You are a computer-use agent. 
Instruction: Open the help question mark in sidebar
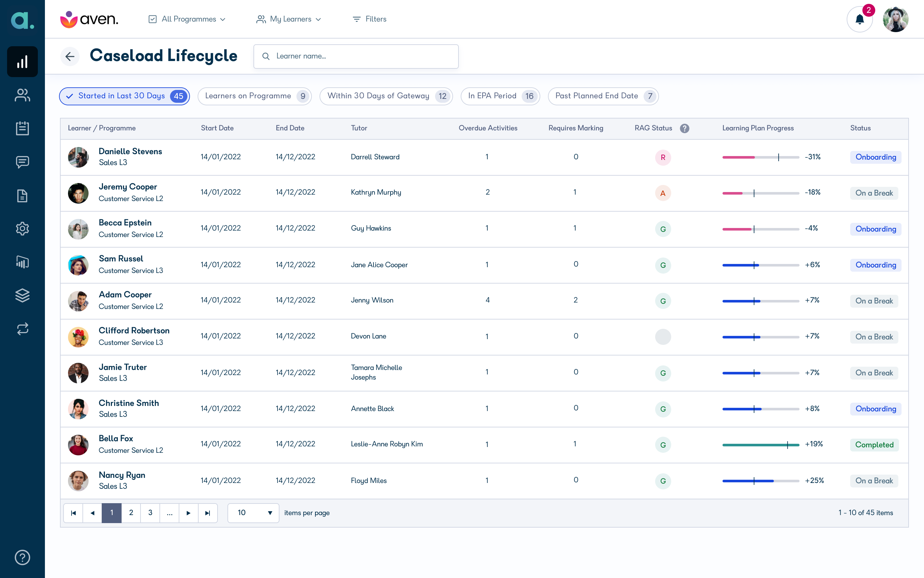22,557
